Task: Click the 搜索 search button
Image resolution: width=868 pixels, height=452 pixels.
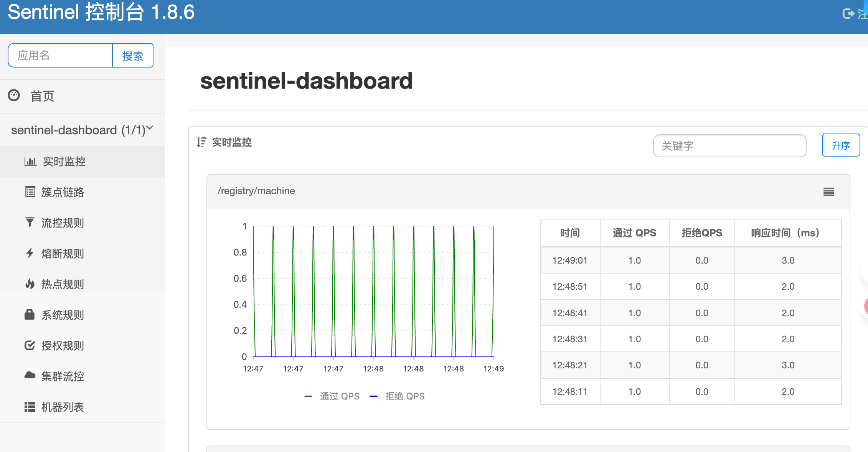Action: 133,56
